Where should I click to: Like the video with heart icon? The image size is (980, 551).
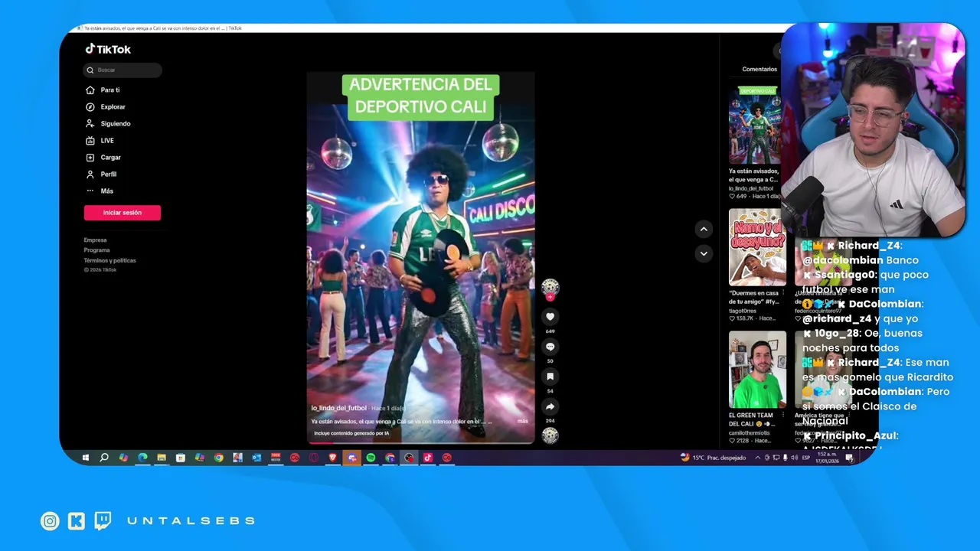(x=550, y=317)
